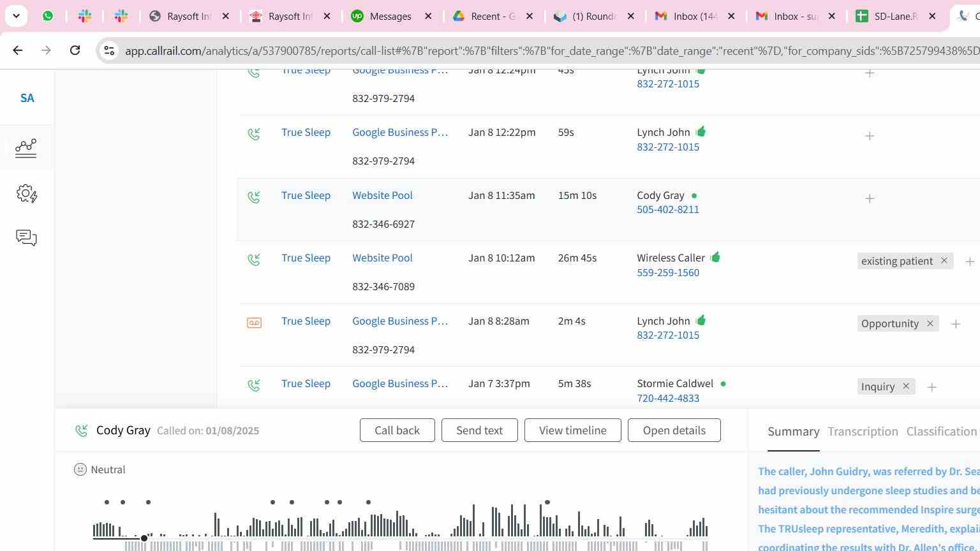This screenshot has width=980, height=551.
Task: Click the Wireless Caller name
Action: coord(671,258)
